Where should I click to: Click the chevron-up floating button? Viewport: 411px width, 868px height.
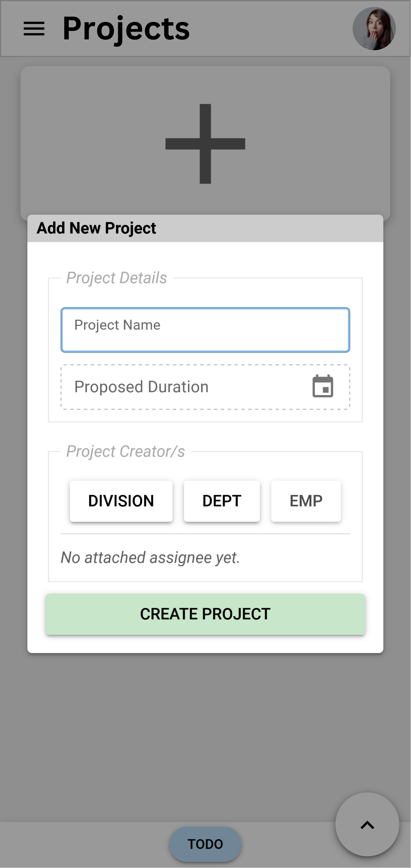[367, 825]
